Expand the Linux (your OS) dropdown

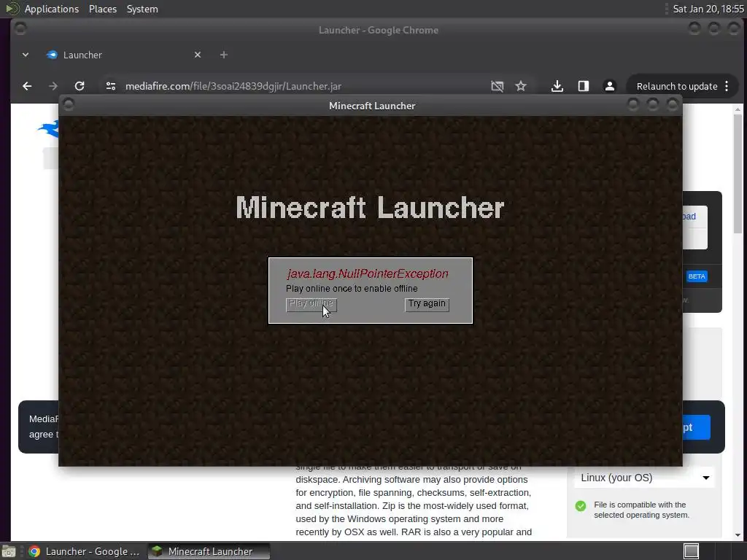[645, 478]
